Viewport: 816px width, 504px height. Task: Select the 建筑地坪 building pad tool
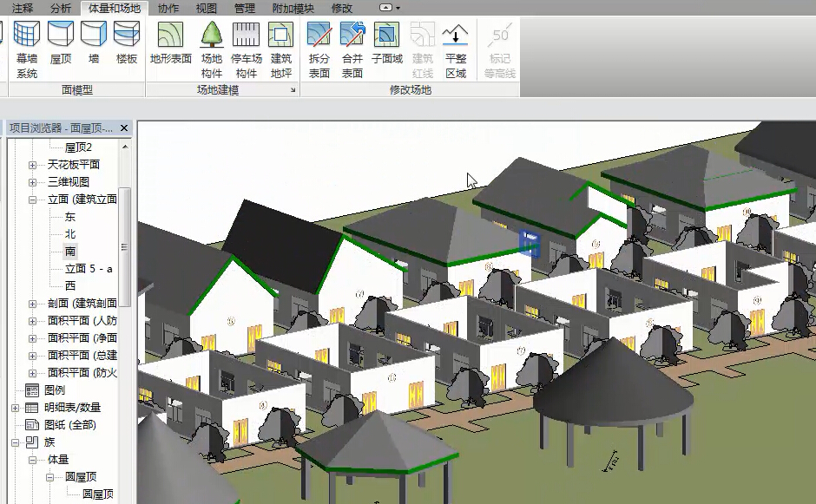pos(281,48)
